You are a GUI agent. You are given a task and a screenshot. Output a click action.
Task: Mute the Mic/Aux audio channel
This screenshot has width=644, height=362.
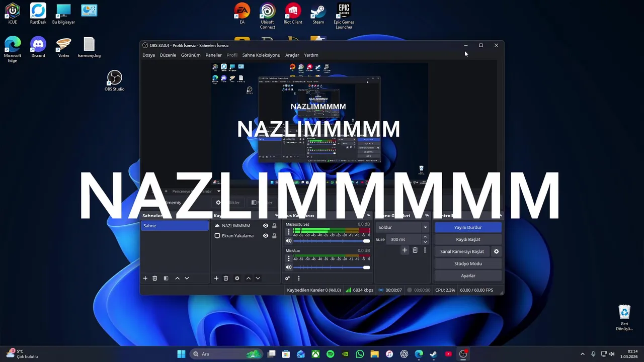289,267
